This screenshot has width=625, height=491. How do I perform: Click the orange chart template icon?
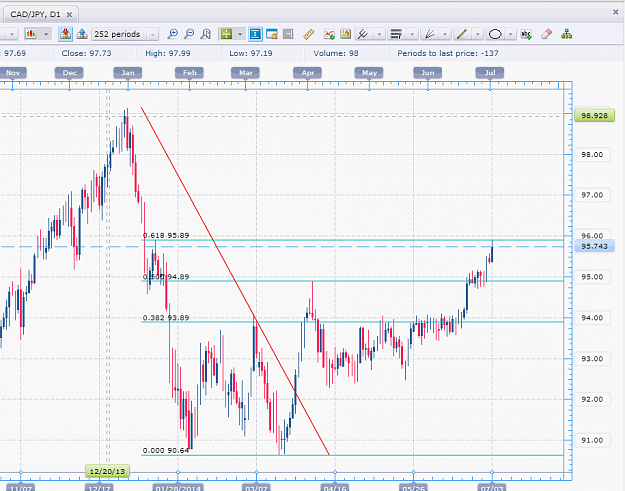(x=345, y=34)
